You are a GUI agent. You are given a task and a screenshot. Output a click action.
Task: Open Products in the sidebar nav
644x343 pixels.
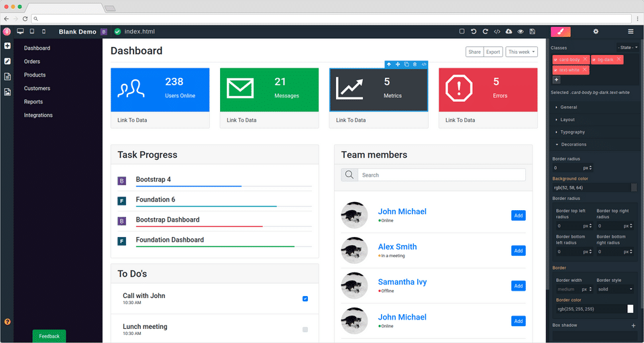(35, 75)
